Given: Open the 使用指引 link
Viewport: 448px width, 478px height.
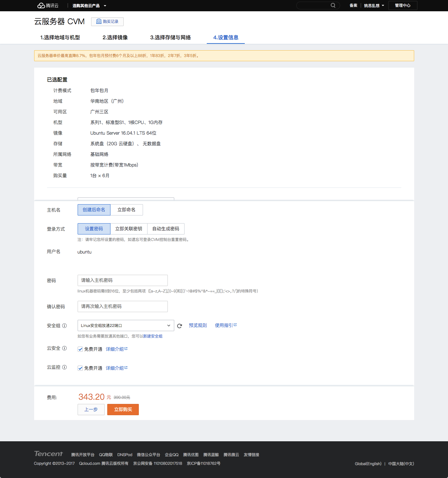Looking at the screenshot, I should [x=226, y=325].
